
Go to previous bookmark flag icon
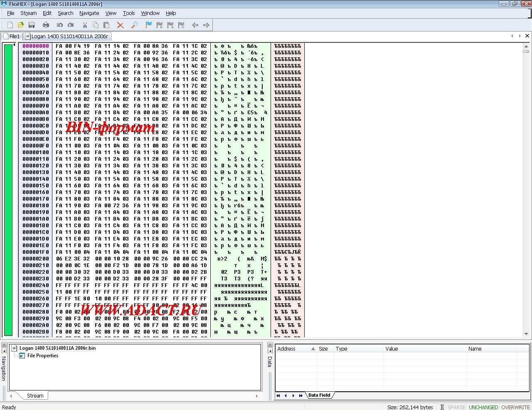click(x=170, y=25)
